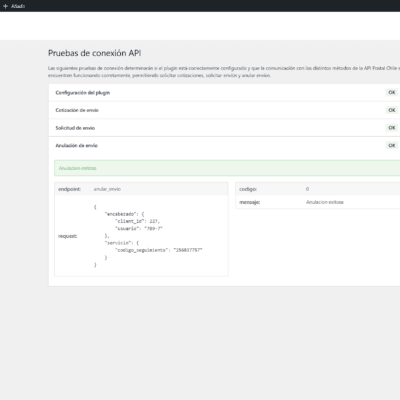
Task: Select the green Anulacion exitosa notice
Action: click(227, 168)
